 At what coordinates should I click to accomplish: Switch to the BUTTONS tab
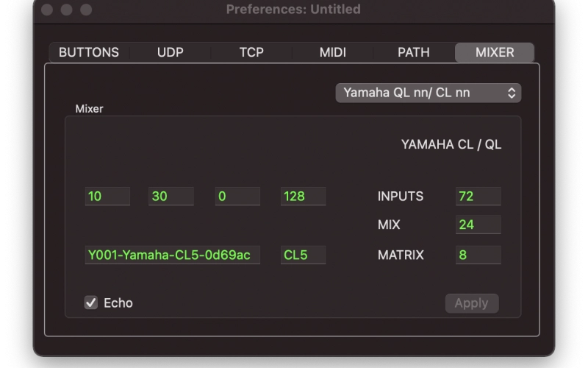(x=89, y=52)
